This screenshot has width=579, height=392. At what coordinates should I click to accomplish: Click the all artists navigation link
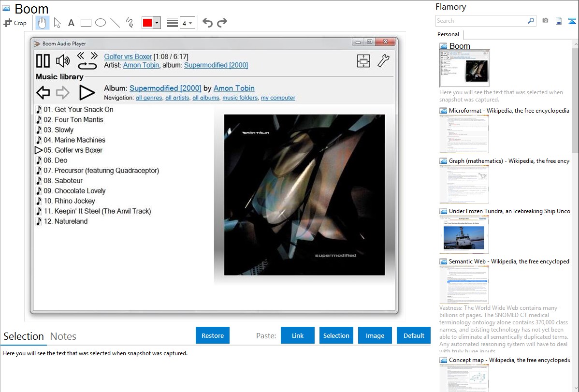[x=177, y=98]
